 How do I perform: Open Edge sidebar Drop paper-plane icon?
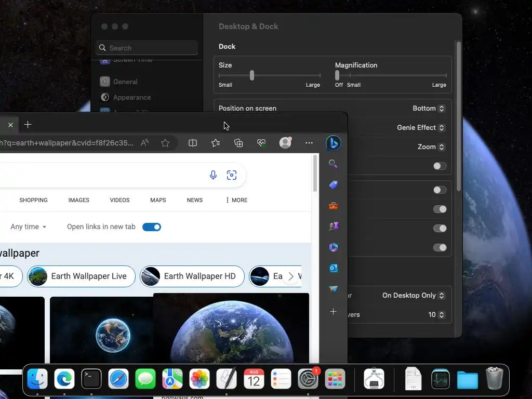333,289
